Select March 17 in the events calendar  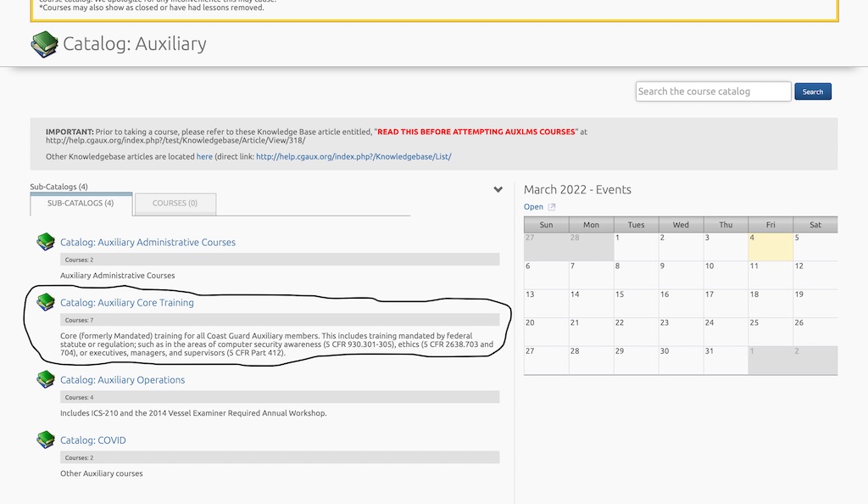click(x=726, y=303)
